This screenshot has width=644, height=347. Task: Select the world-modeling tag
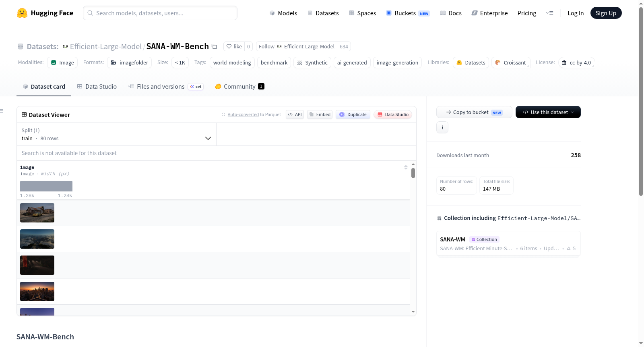click(232, 62)
